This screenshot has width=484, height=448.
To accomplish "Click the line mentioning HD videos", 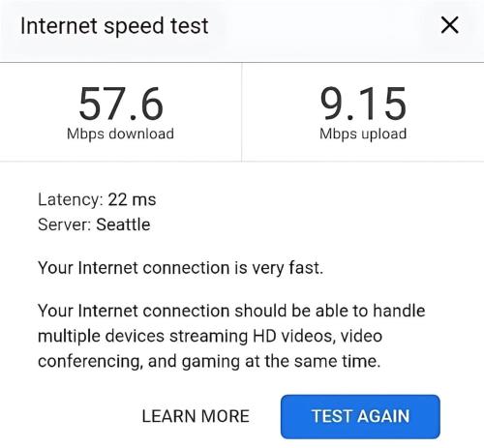I will pyautogui.click(x=210, y=336).
